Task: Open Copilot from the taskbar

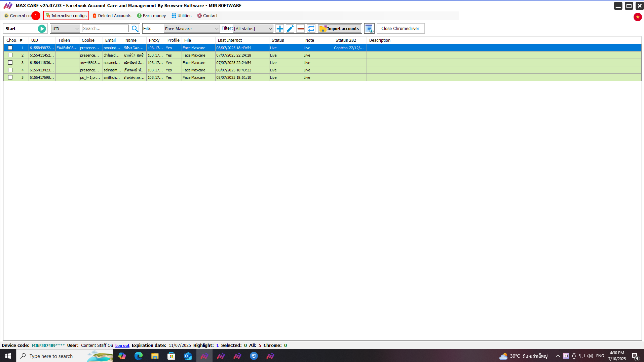Action: (x=122, y=356)
